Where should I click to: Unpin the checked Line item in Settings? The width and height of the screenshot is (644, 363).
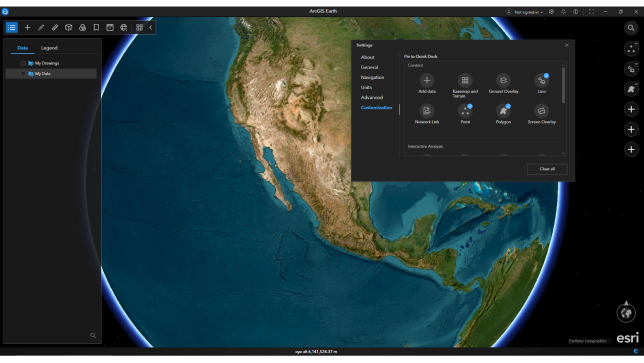pos(542,80)
